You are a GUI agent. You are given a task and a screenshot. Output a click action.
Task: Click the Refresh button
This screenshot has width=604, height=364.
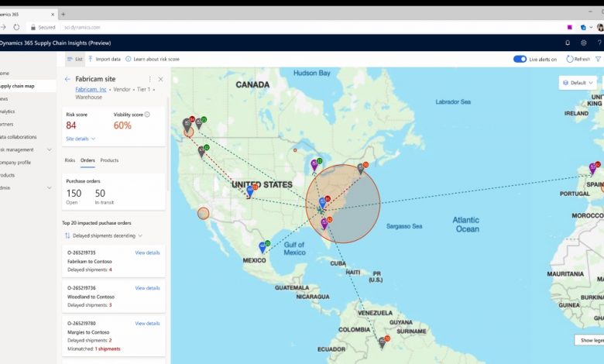point(578,59)
